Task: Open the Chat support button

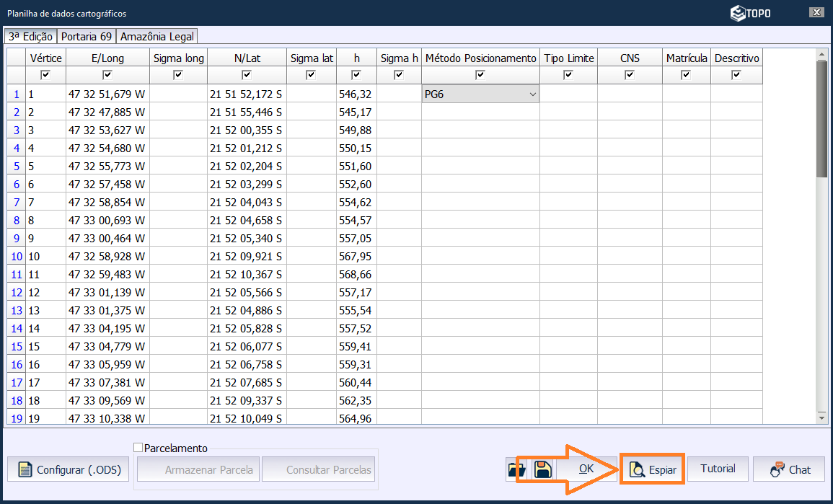Action: point(790,470)
